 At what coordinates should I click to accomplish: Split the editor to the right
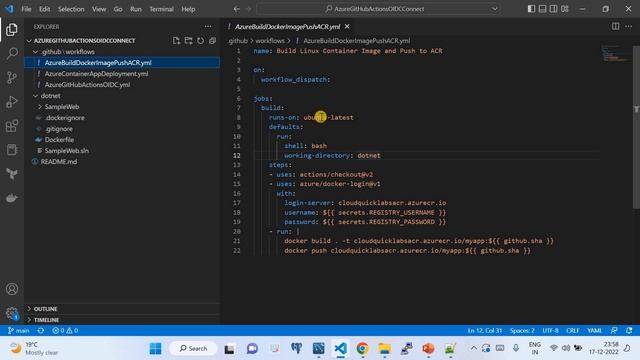(x=616, y=27)
